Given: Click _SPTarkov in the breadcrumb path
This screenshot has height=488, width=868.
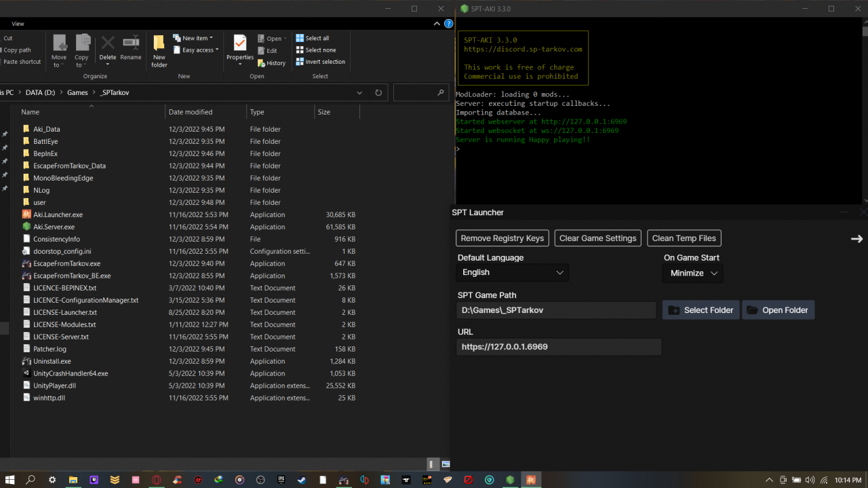Looking at the screenshot, I should click(x=114, y=92).
